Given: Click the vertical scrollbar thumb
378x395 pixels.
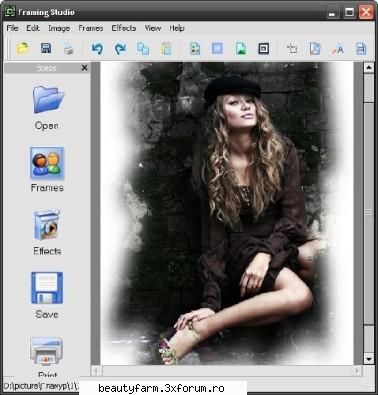Looking at the screenshot, I should tap(369, 213).
